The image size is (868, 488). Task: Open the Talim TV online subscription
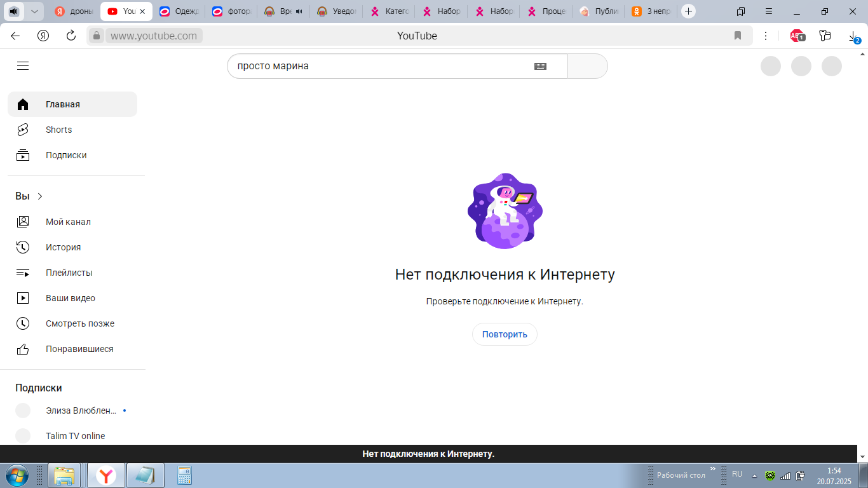tap(75, 436)
